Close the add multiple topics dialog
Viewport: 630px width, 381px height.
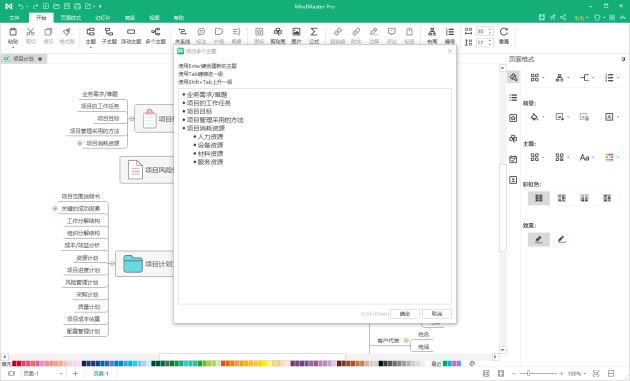[x=450, y=51]
